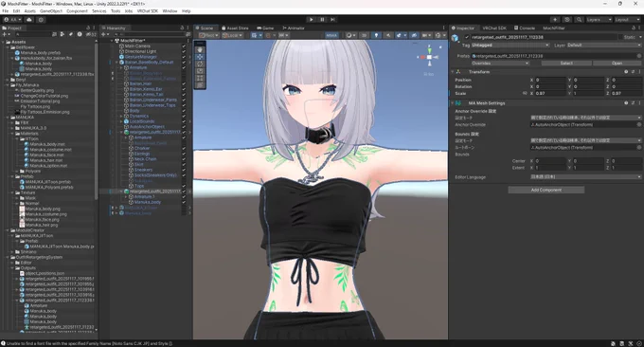Click the Add Component button
This screenshot has height=347, width=644.
546,190
